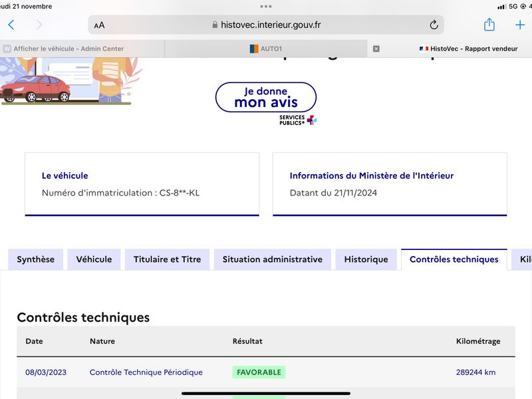Click the FAVORABLE result badge

pos(259,372)
